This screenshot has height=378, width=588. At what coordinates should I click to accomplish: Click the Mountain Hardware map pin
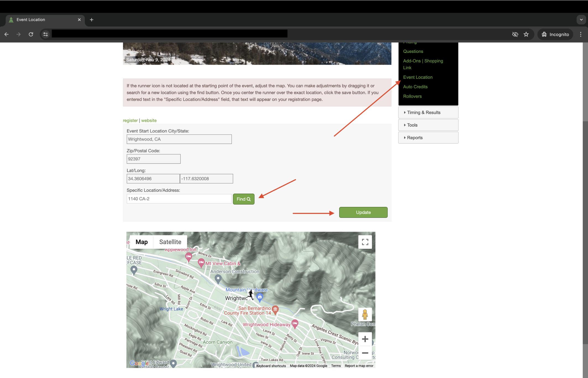pyautogui.click(x=259, y=297)
